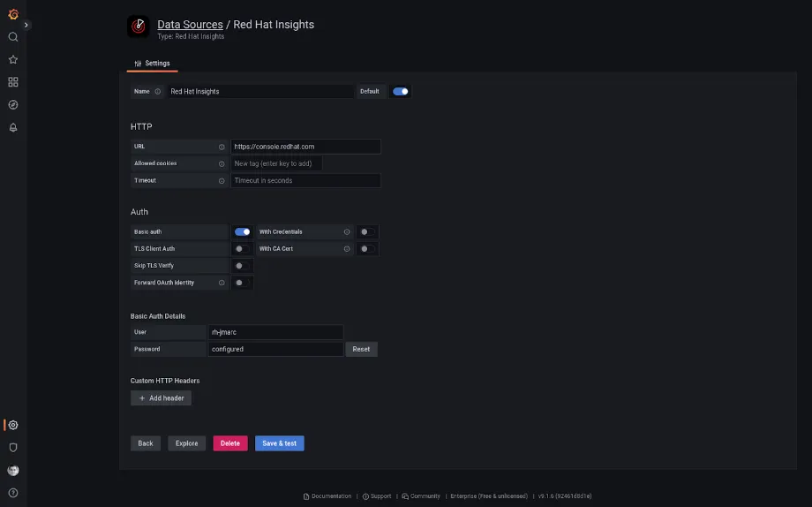Click the Forward OAuth Identity info icon
812x507 pixels.
(222, 283)
